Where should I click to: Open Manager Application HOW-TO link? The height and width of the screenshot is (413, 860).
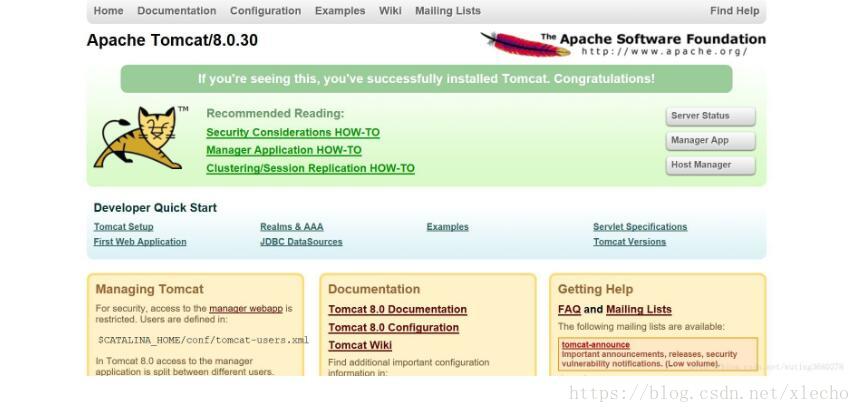(284, 150)
